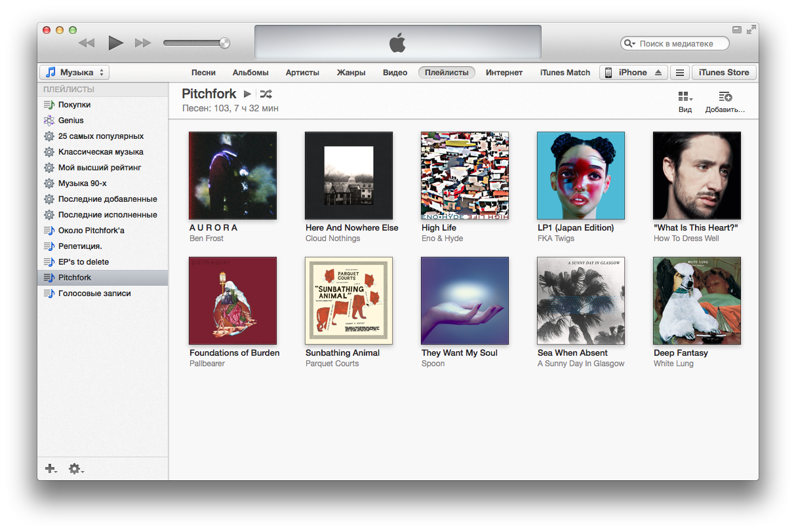Click the How To Dress Well artist name
Viewport: 796px width, 532px height.
pos(686,238)
